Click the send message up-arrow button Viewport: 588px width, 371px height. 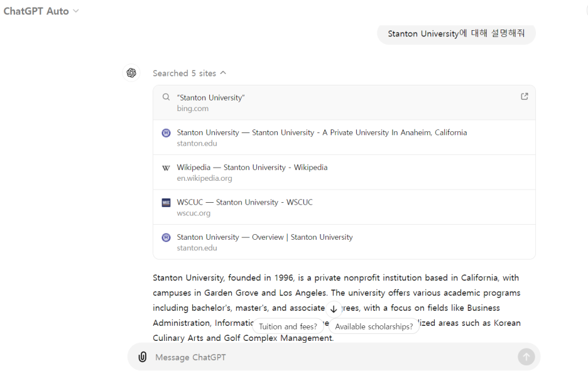click(x=526, y=357)
